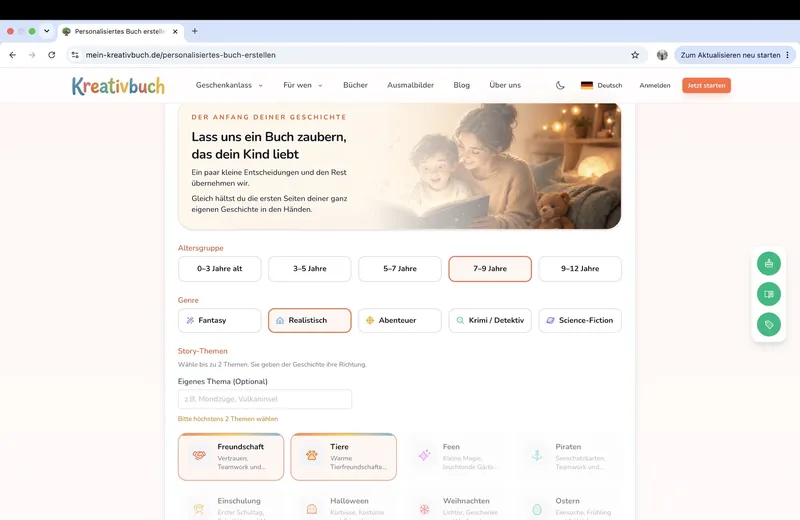The image size is (800, 520).
Task: Select the Piraten theme card title
Action: (x=568, y=447)
